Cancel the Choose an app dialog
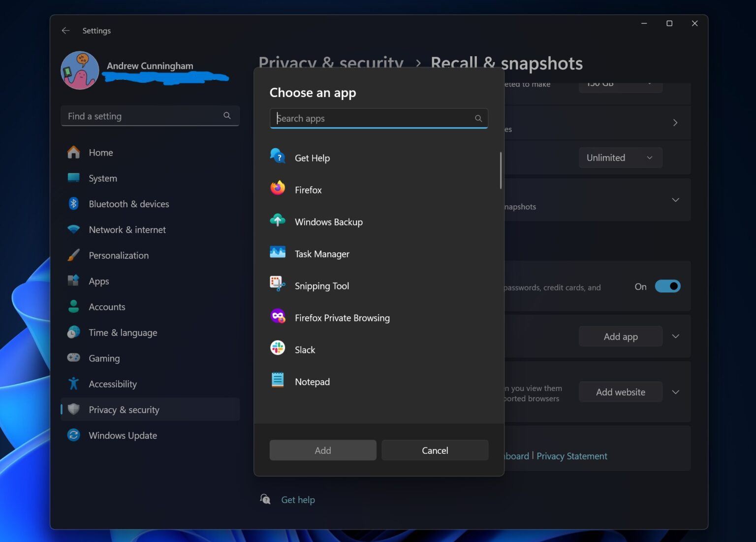The height and width of the screenshot is (542, 756). (435, 450)
